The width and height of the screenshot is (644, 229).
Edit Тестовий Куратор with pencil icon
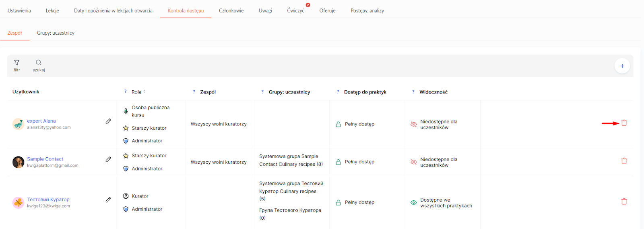point(108,200)
